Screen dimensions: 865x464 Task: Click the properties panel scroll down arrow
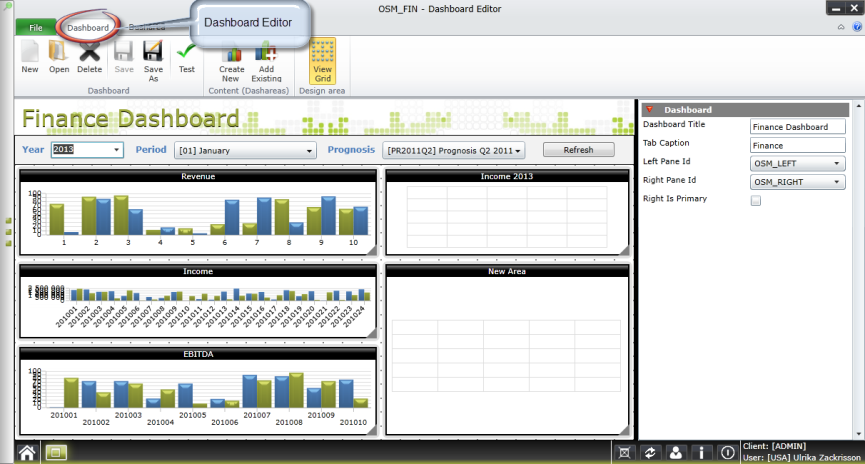pyautogui.click(x=859, y=434)
